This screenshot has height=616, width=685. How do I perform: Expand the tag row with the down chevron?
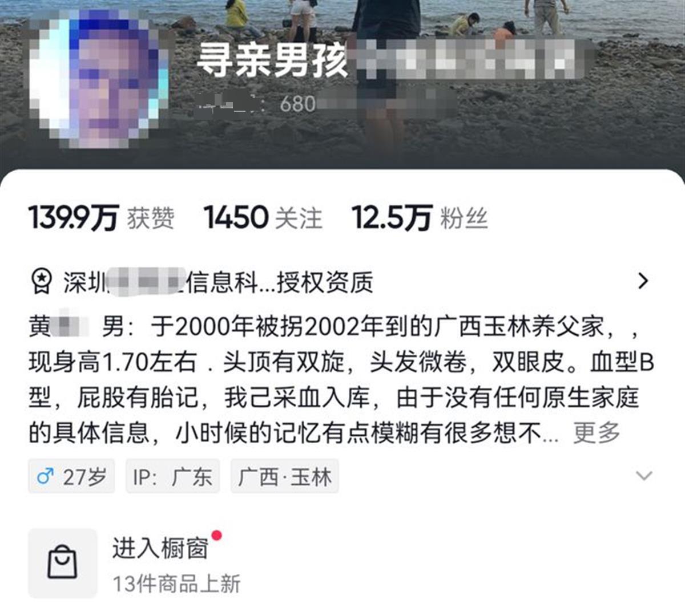(x=644, y=475)
